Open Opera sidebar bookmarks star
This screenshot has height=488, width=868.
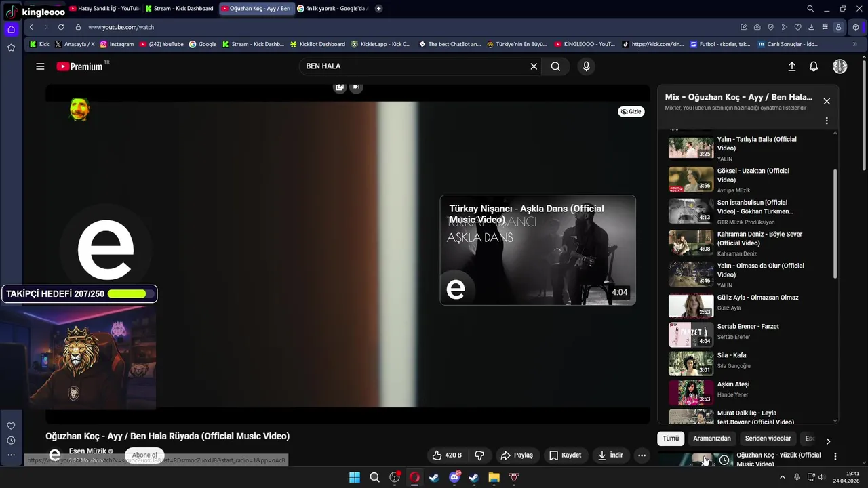point(11,47)
